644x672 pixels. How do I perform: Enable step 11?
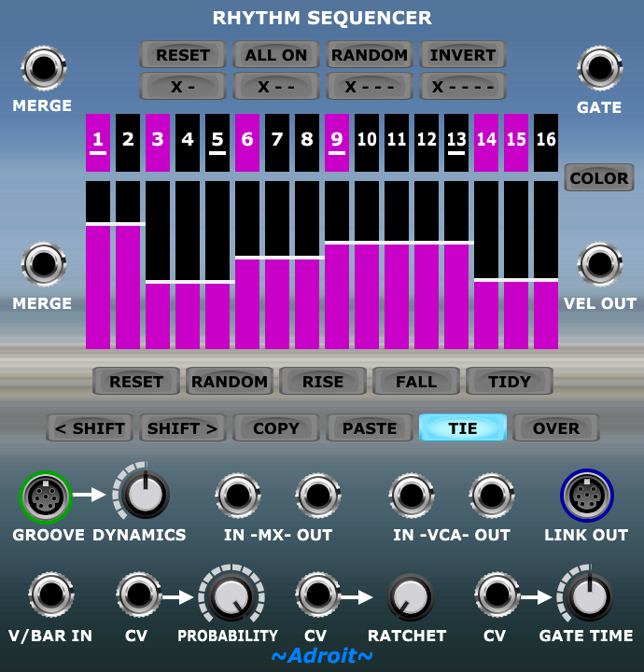coord(397,143)
